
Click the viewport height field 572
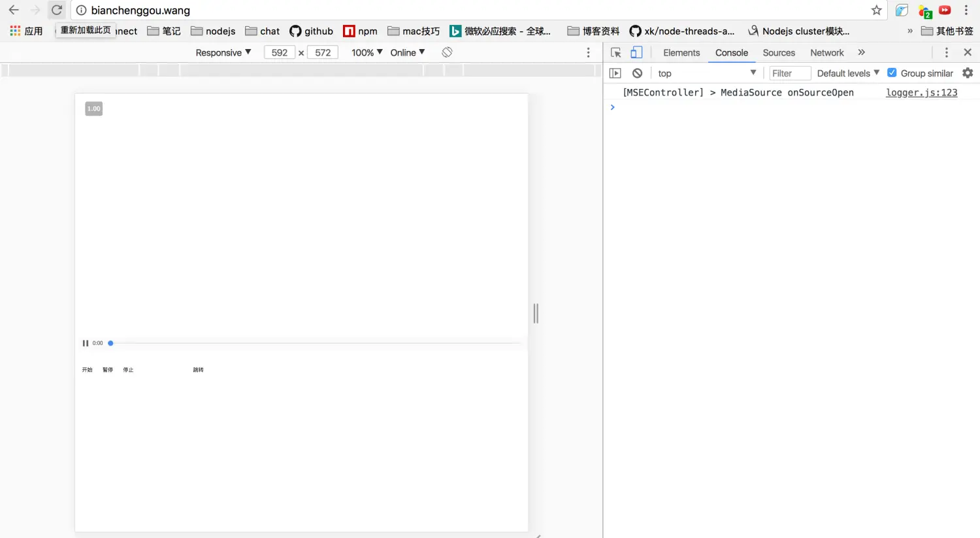(x=323, y=52)
